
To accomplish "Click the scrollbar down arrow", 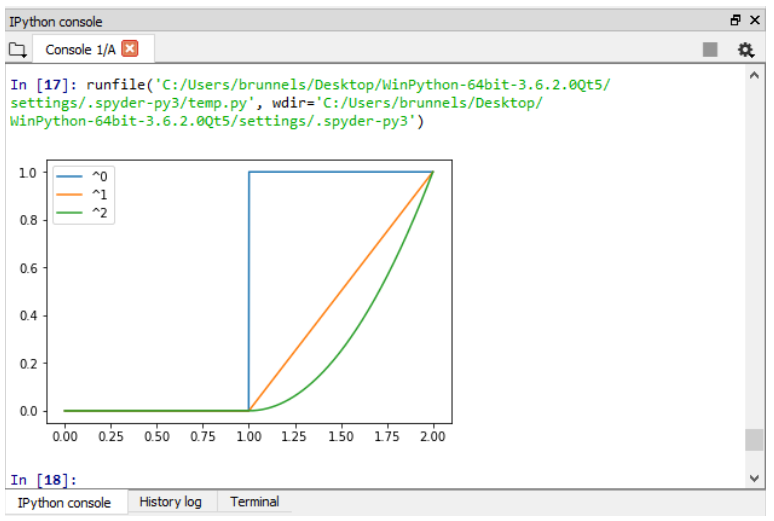I will click(x=754, y=478).
